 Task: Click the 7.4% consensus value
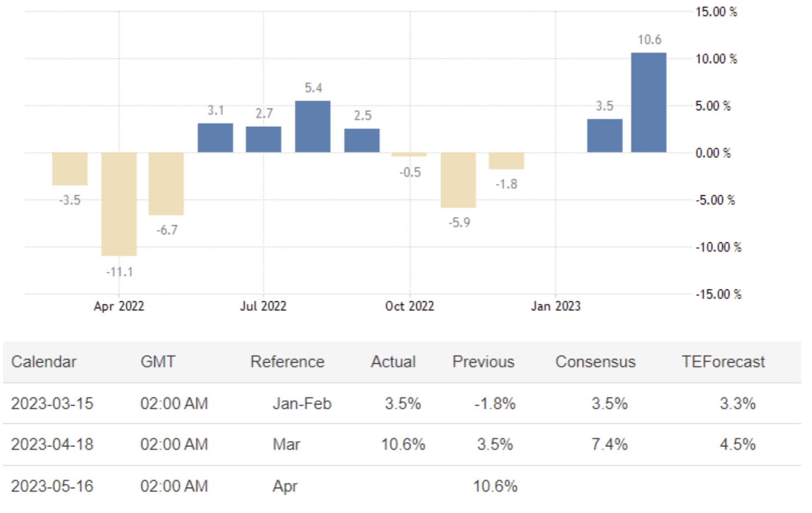tap(609, 444)
